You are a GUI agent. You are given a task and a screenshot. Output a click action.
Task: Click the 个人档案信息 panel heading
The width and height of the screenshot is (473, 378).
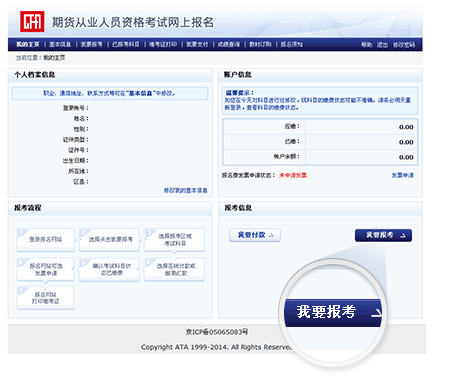click(35, 75)
